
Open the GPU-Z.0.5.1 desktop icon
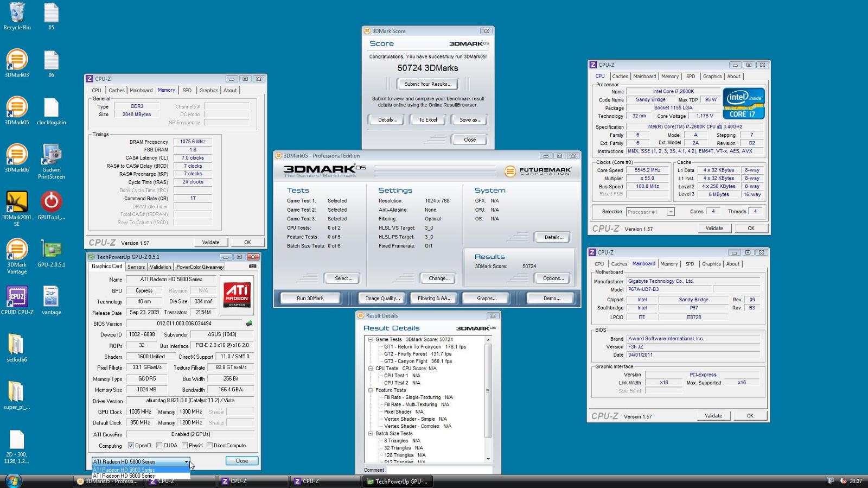(51, 253)
